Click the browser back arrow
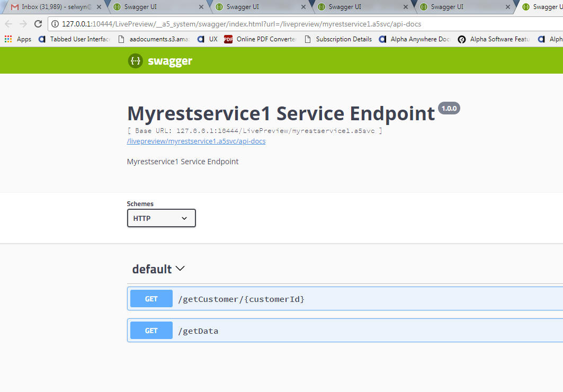Image resolution: width=563 pixels, height=392 pixels. pyautogui.click(x=8, y=24)
